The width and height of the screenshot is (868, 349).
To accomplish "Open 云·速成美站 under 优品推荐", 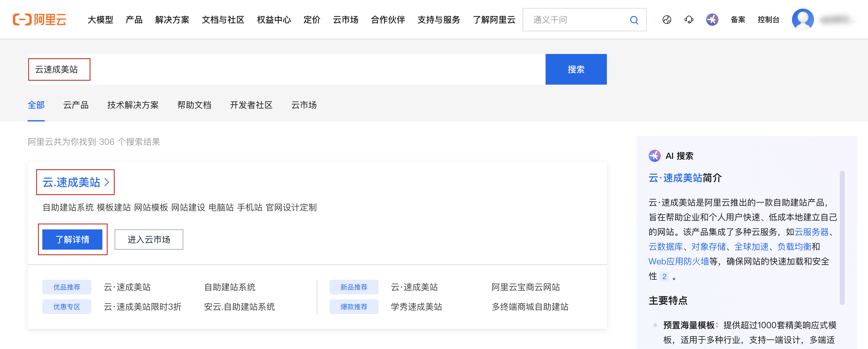I will tap(128, 287).
